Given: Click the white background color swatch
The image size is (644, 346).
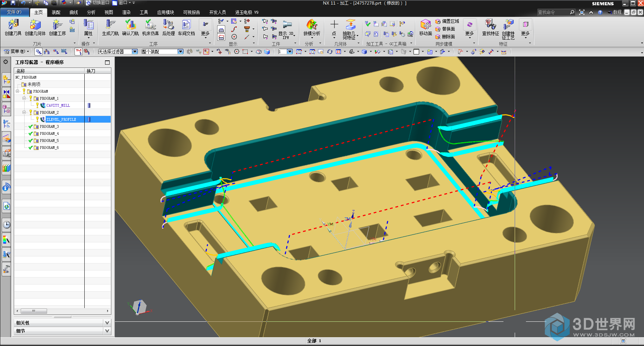Looking at the screenshot, I should click(416, 52).
